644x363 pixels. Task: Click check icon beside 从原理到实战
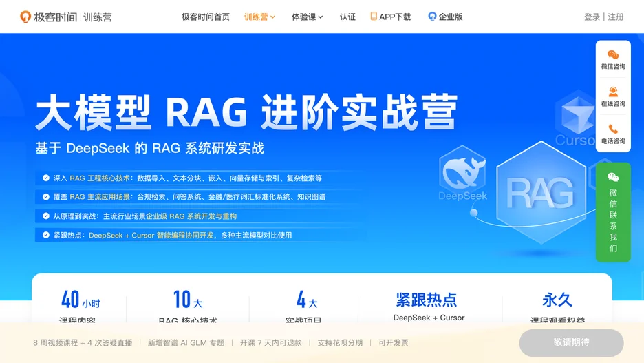(x=46, y=216)
